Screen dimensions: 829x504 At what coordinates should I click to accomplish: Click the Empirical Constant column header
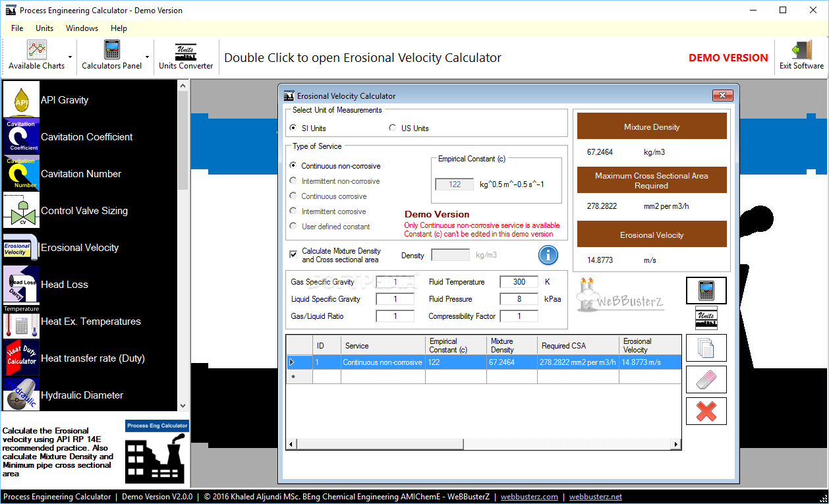tap(456, 345)
